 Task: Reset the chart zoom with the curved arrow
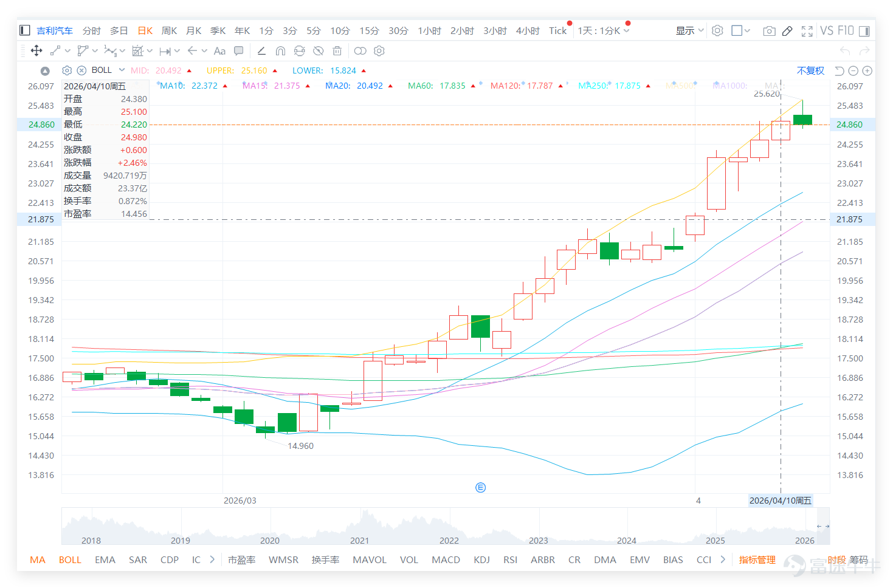[x=840, y=71]
